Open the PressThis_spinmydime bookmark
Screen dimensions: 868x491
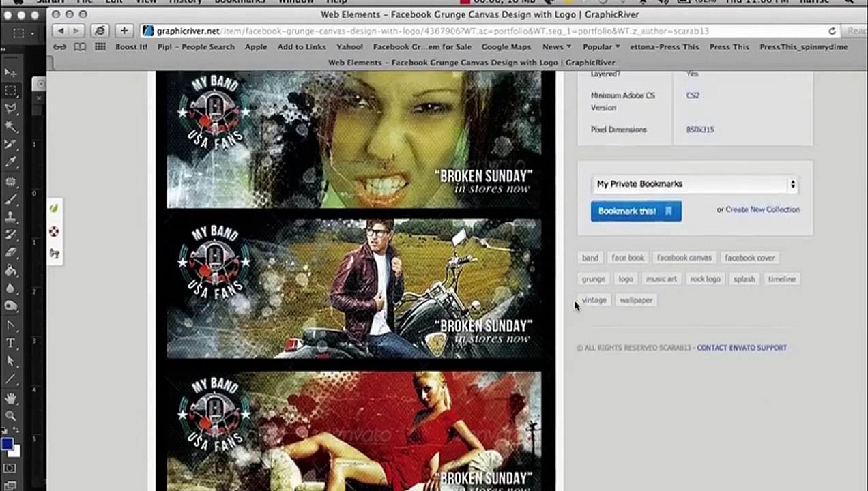coord(804,47)
